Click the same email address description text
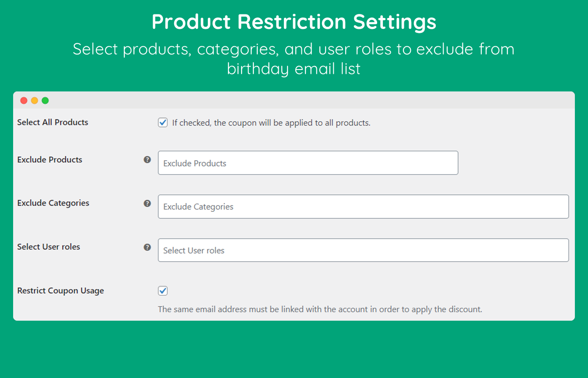The image size is (588, 378). pos(320,309)
